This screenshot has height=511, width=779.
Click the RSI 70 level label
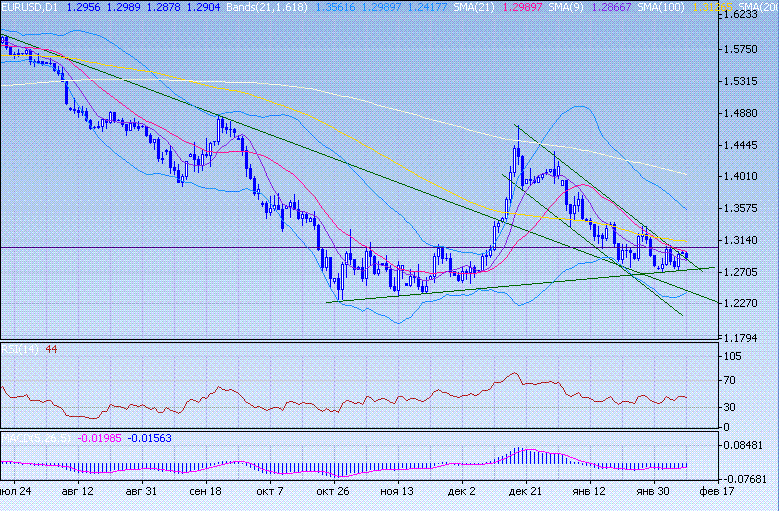coord(733,381)
